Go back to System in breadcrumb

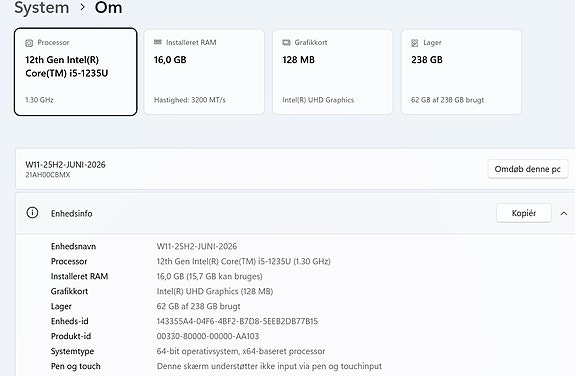pos(42,8)
